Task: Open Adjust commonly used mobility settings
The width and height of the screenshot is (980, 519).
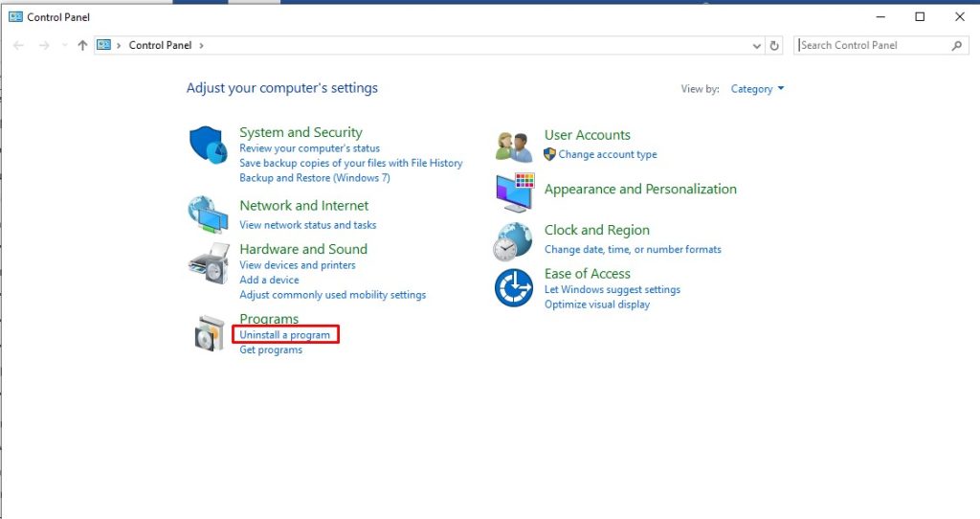Action: tap(332, 295)
